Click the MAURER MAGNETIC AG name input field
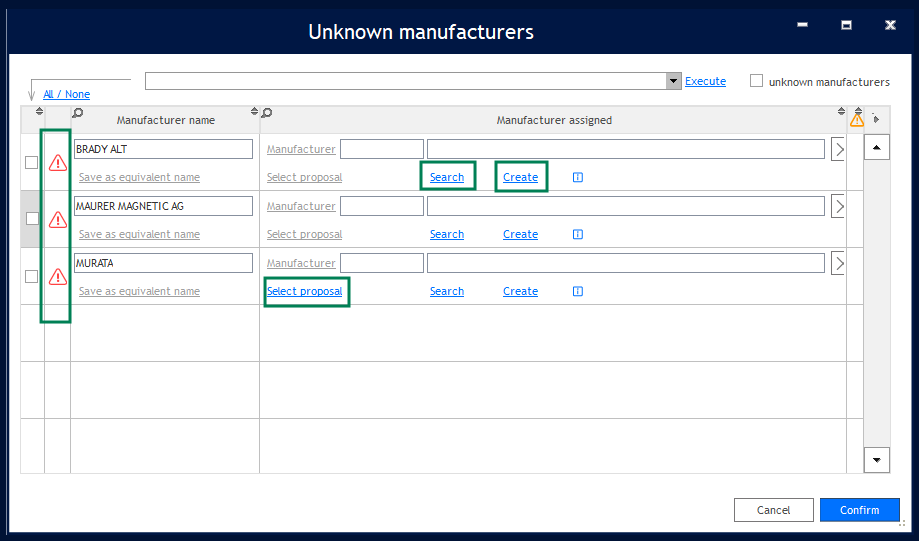Image resolution: width=919 pixels, height=541 pixels. pos(163,206)
